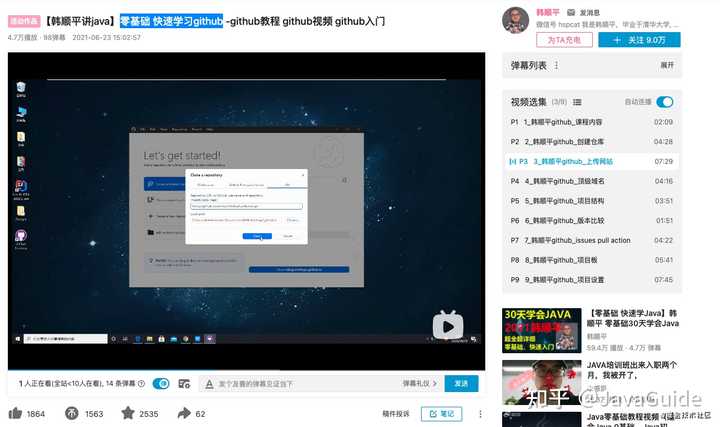The width and height of the screenshot is (720, 427).
Task: Open danmaku list three-dot menu
Action: tap(556, 65)
